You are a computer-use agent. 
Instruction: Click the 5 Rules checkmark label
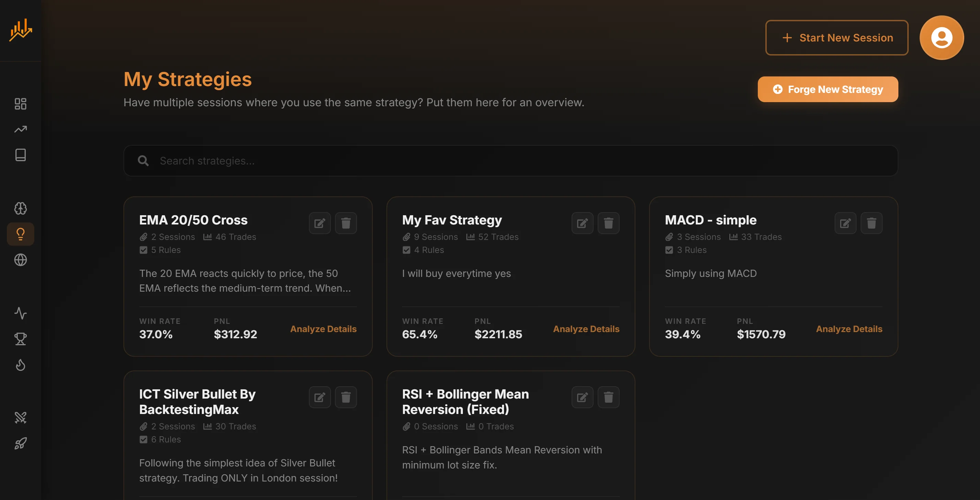click(160, 250)
